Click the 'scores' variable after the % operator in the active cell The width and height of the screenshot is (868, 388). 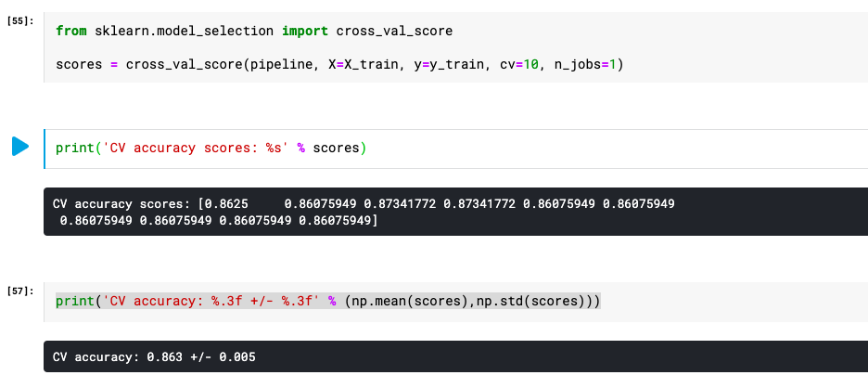(336, 149)
